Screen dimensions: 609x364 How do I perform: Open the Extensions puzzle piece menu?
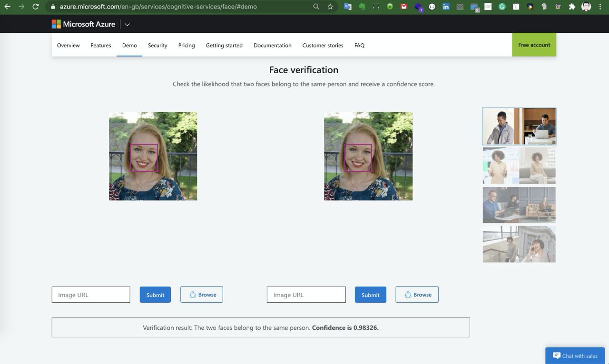pyautogui.click(x=572, y=7)
